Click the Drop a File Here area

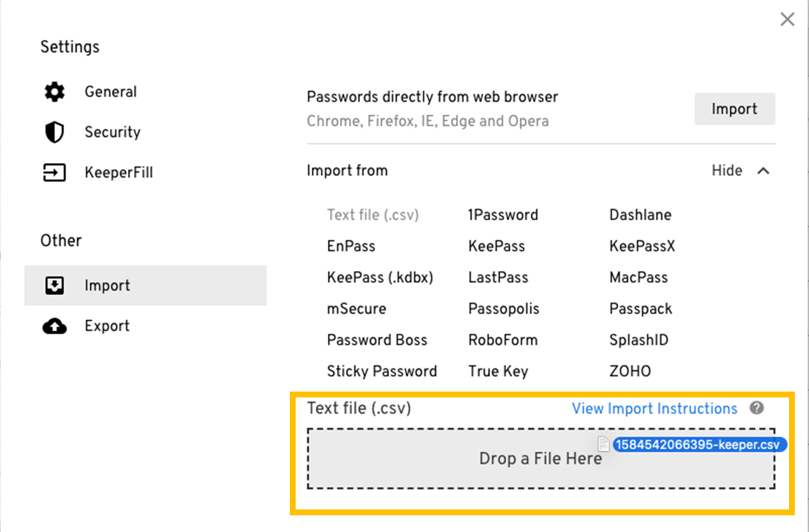[x=540, y=459]
